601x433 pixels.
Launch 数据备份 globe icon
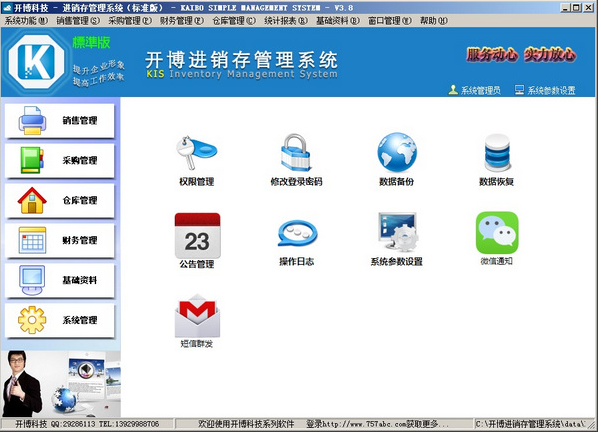pos(397,152)
